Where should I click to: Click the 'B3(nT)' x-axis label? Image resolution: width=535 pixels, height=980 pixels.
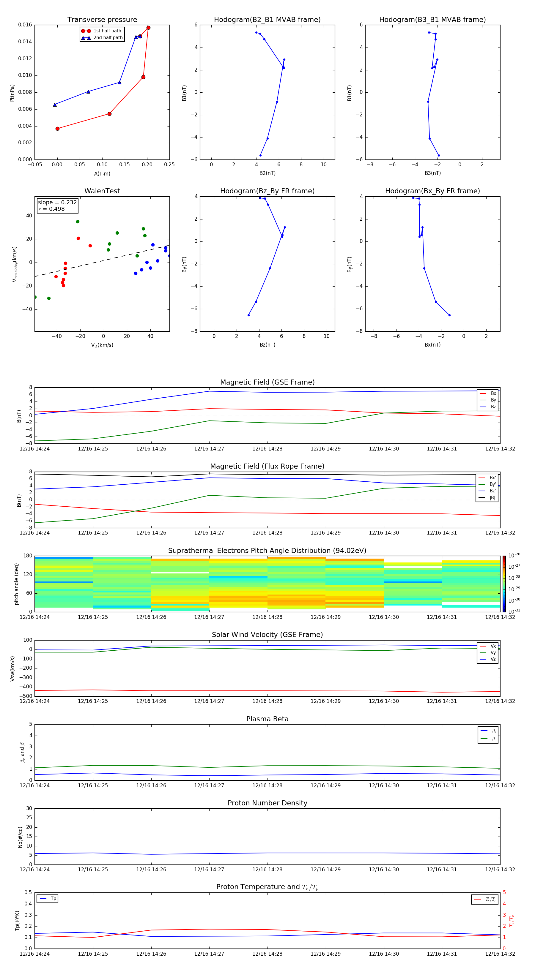pyautogui.click(x=432, y=173)
